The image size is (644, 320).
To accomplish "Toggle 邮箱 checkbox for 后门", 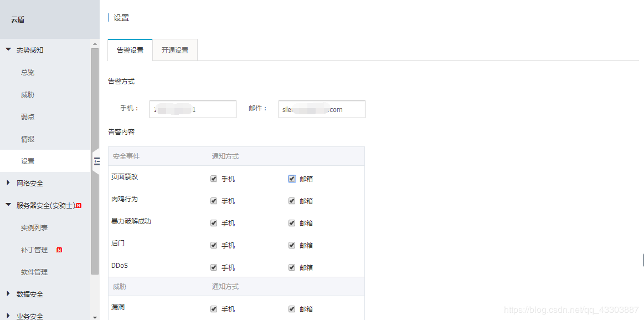I will click(x=292, y=245).
